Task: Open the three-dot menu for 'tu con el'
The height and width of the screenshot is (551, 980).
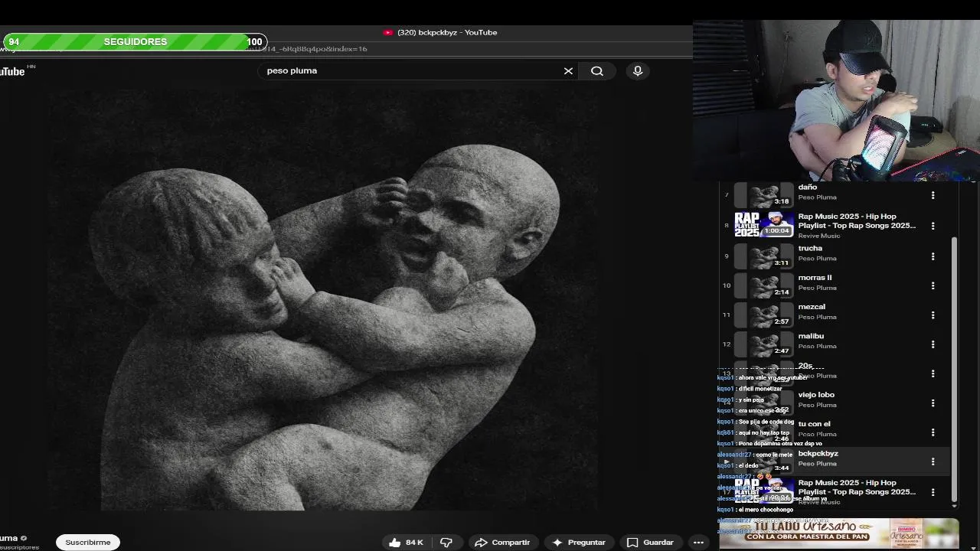Action: (933, 432)
